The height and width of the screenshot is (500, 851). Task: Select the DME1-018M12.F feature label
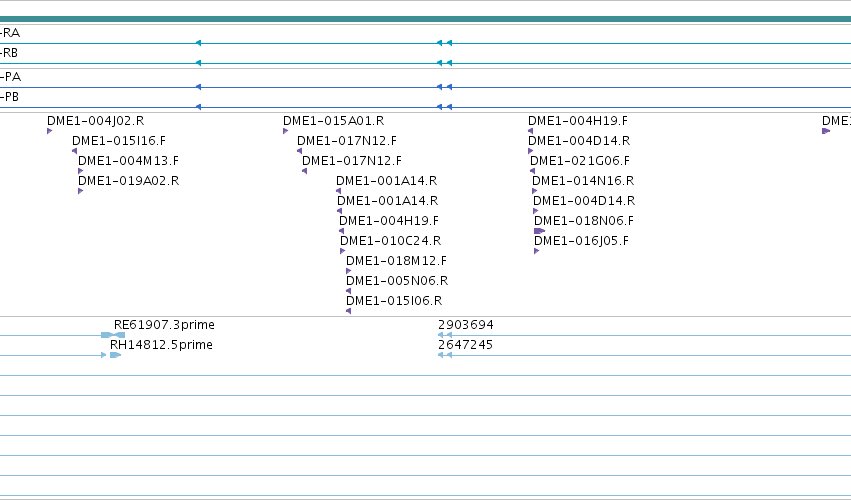point(396,261)
